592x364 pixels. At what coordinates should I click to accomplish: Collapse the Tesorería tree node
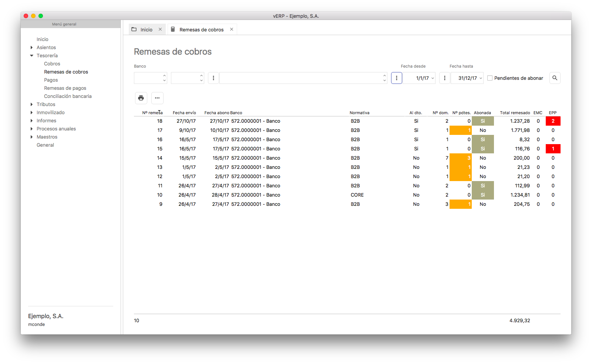pos(32,55)
